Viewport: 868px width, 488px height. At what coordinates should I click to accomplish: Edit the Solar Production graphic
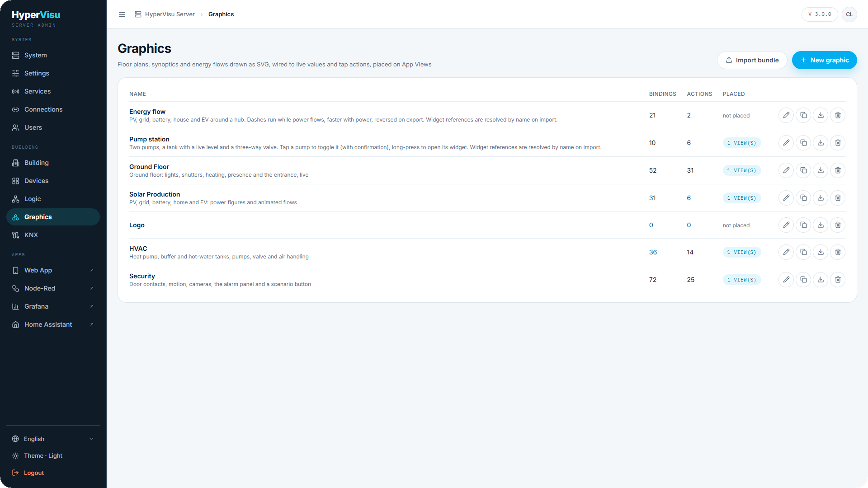[786, 198]
